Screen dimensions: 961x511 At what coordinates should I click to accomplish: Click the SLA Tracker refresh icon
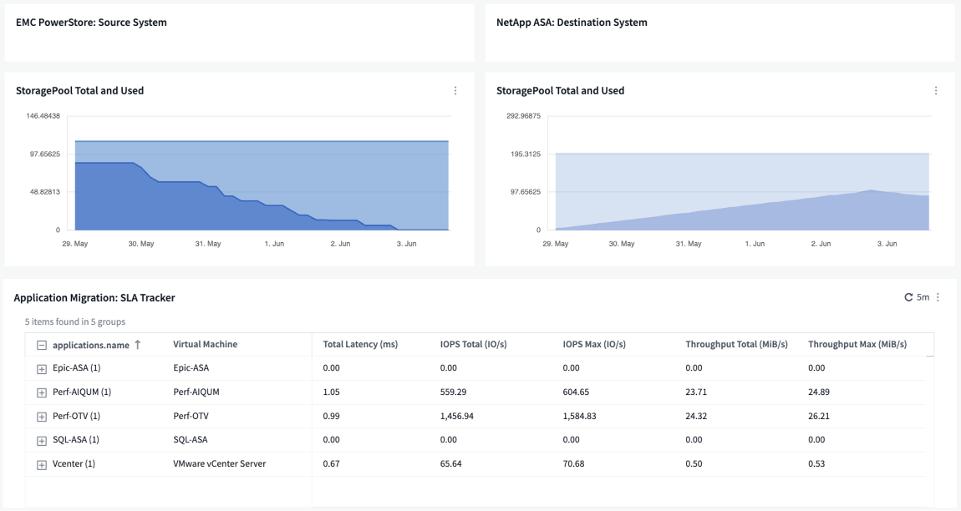(908, 297)
